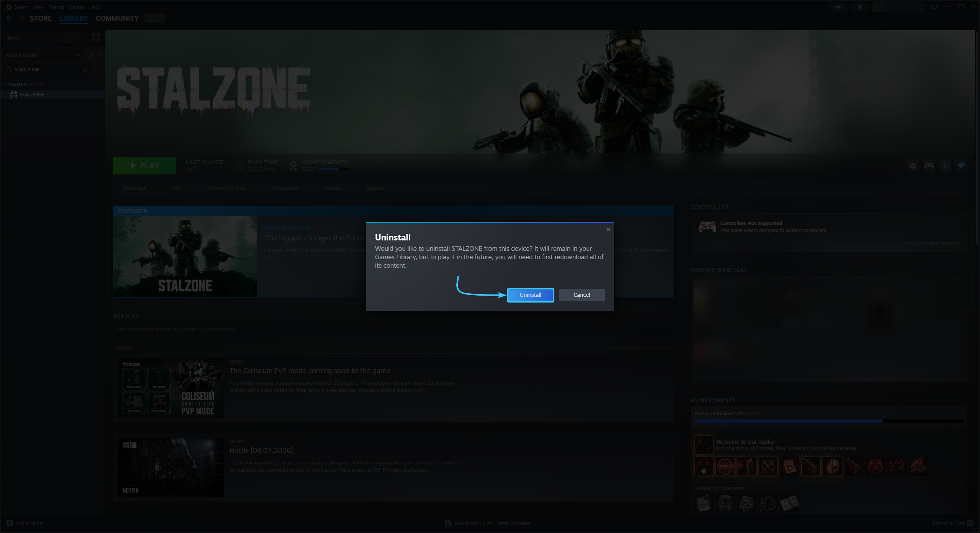The image size is (980, 533).
Task: Collapse the GAMES category
Action: 5,84
